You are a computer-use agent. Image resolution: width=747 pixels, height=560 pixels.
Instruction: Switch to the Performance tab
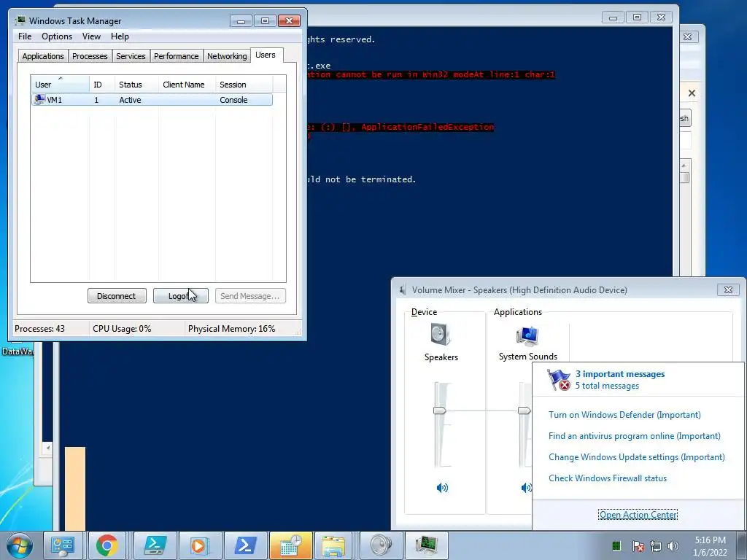(x=176, y=56)
